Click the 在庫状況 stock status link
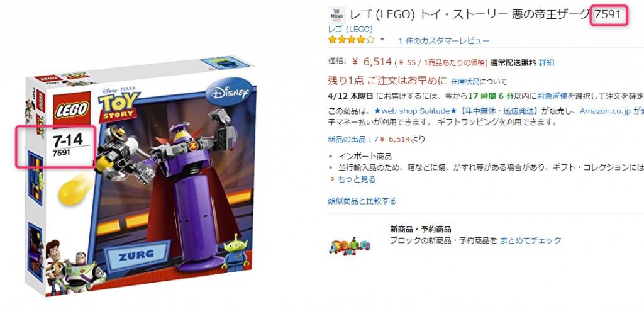Viewport: 644px width, 309px height. point(466,81)
